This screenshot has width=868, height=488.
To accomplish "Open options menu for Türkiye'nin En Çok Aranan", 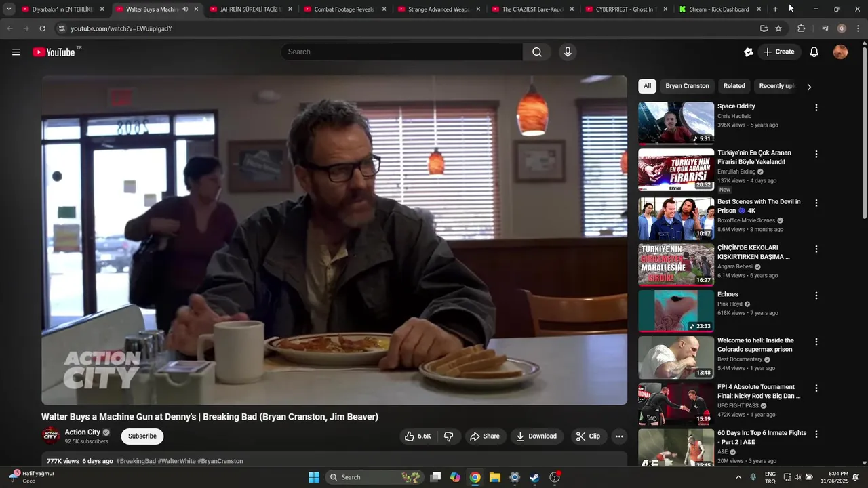I will [x=816, y=155].
